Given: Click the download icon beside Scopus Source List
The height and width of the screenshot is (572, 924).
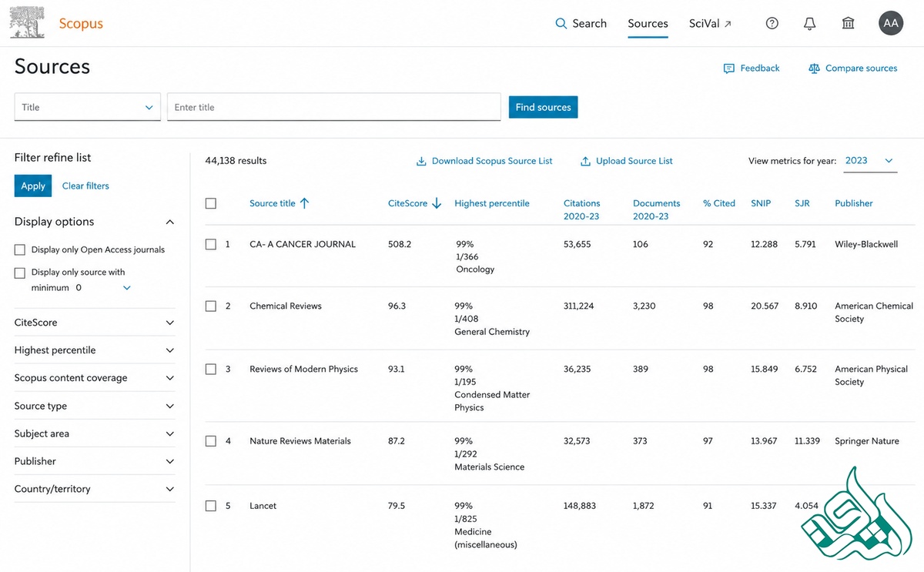Looking at the screenshot, I should (x=421, y=161).
